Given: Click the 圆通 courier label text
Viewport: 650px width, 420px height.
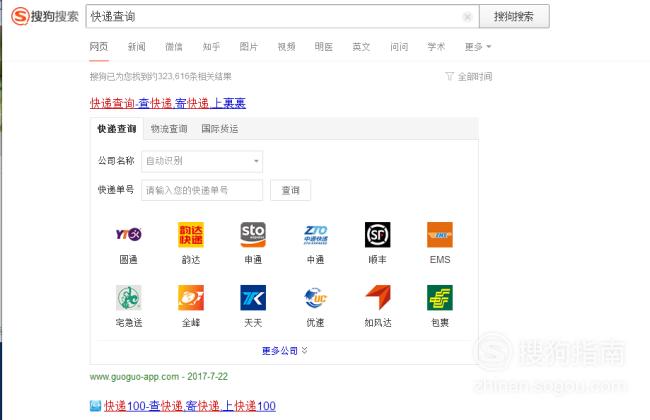Looking at the screenshot, I should (129, 260).
